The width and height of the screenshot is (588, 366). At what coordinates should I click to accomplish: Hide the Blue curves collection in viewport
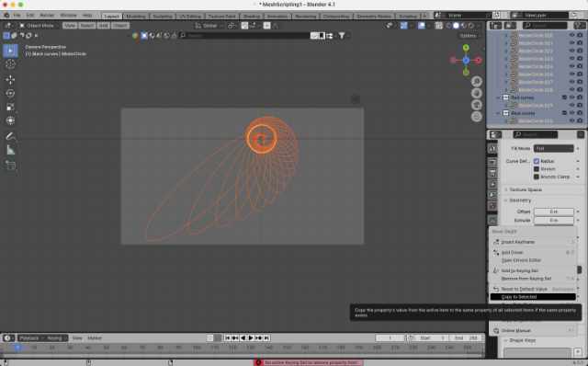click(x=571, y=113)
